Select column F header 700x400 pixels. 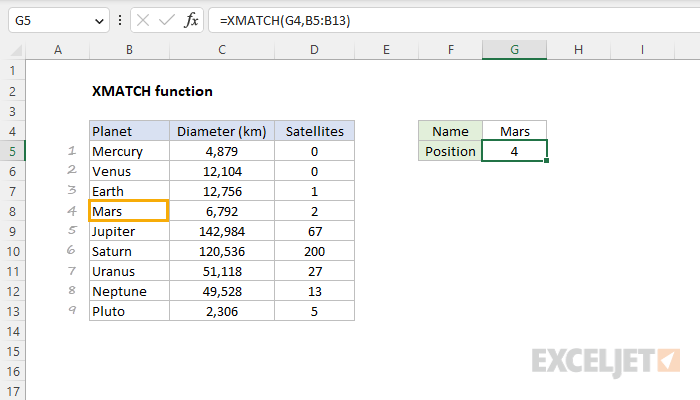pyautogui.click(x=450, y=50)
